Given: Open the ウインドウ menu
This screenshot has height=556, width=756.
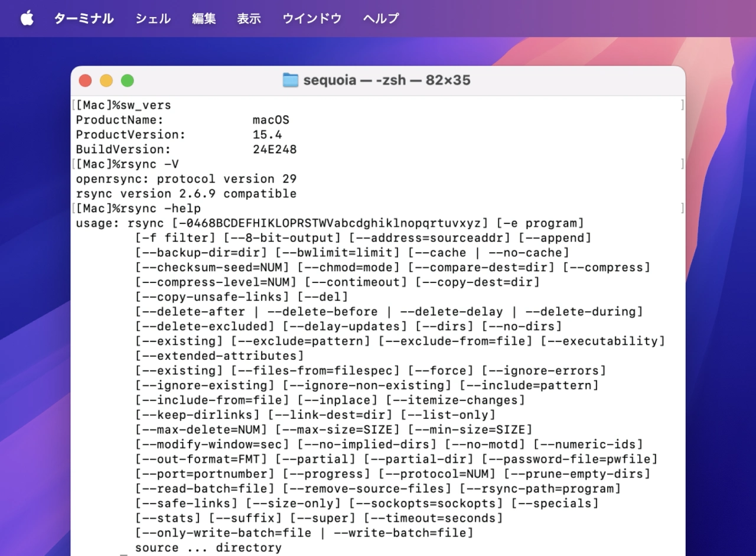Looking at the screenshot, I should (312, 18).
